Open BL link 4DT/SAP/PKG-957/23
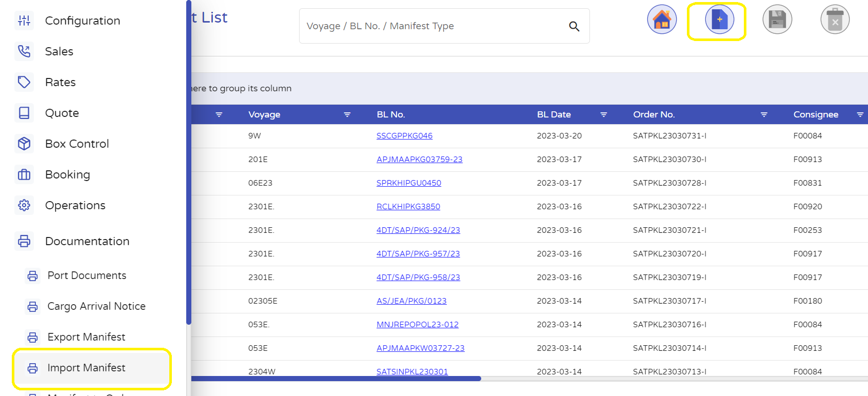The height and width of the screenshot is (396, 868). 418,254
